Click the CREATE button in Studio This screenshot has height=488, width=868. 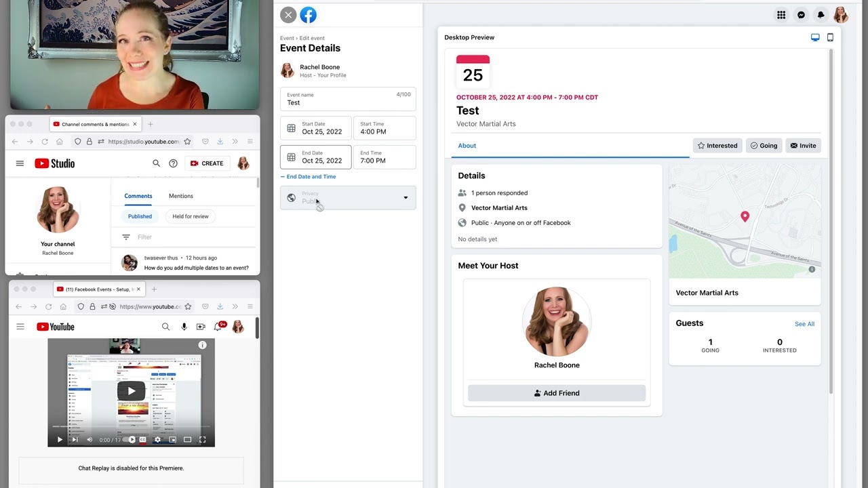pyautogui.click(x=208, y=163)
